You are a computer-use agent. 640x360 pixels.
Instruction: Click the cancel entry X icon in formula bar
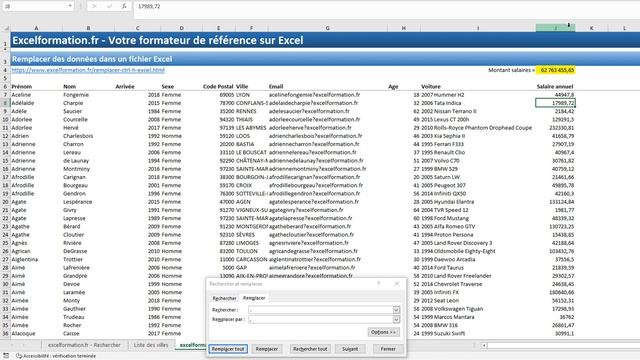pos(94,6)
